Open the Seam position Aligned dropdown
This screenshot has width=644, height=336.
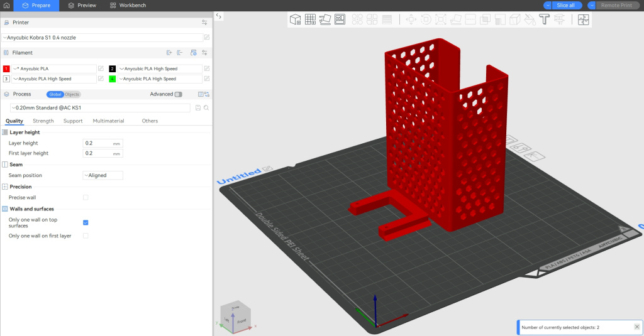pyautogui.click(x=103, y=175)
